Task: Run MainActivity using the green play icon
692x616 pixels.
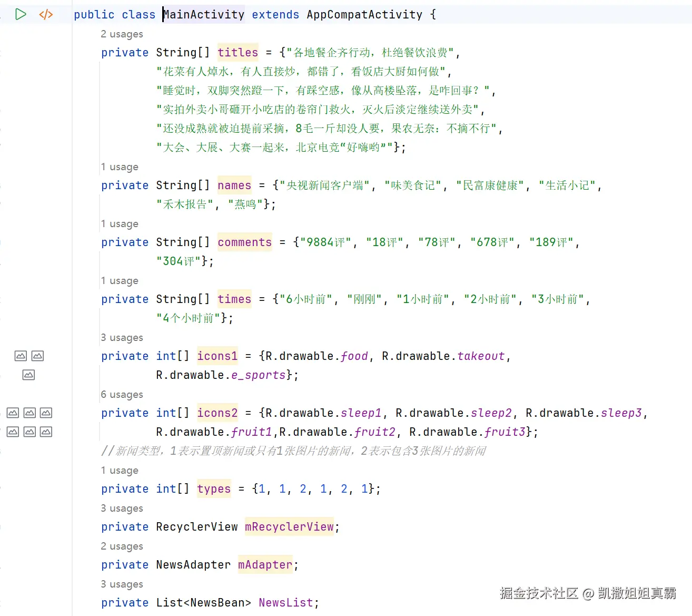Action: (x=21, y=14)
